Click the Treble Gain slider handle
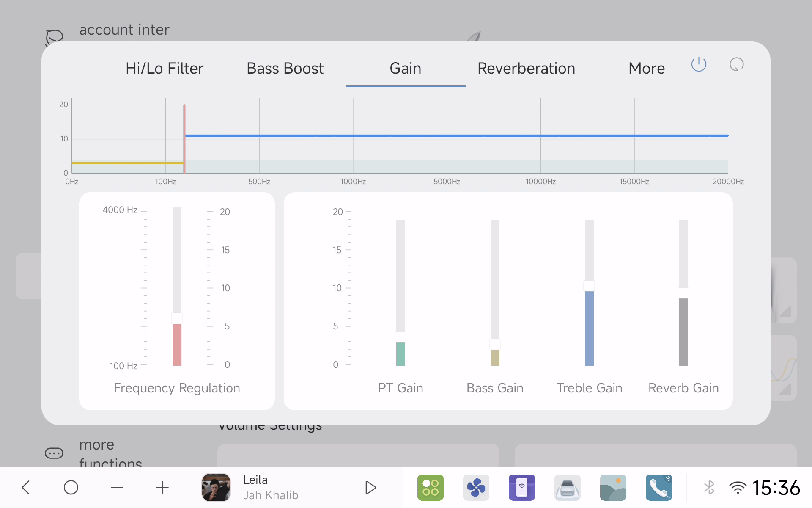The width and height of the screenshot is (812, 508). 589,286
